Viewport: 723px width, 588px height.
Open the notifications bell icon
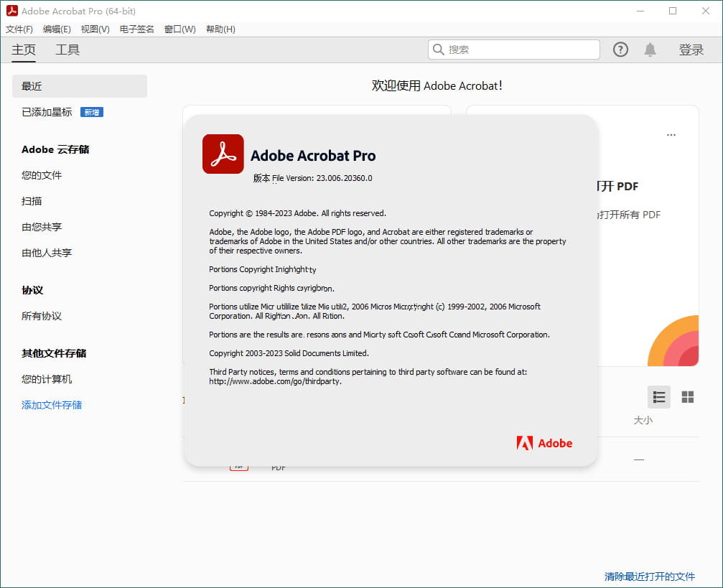click(x=650, y=50)
